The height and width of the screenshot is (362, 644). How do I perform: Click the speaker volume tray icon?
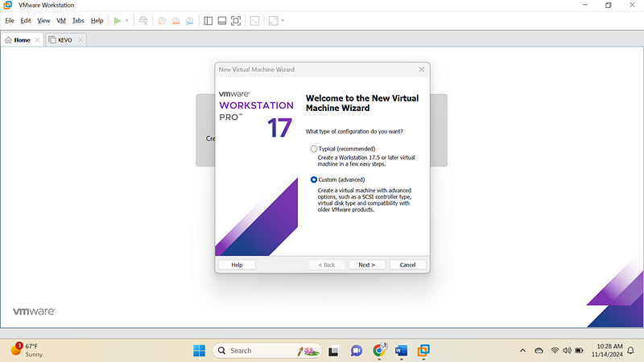click(x=567, y=351)
